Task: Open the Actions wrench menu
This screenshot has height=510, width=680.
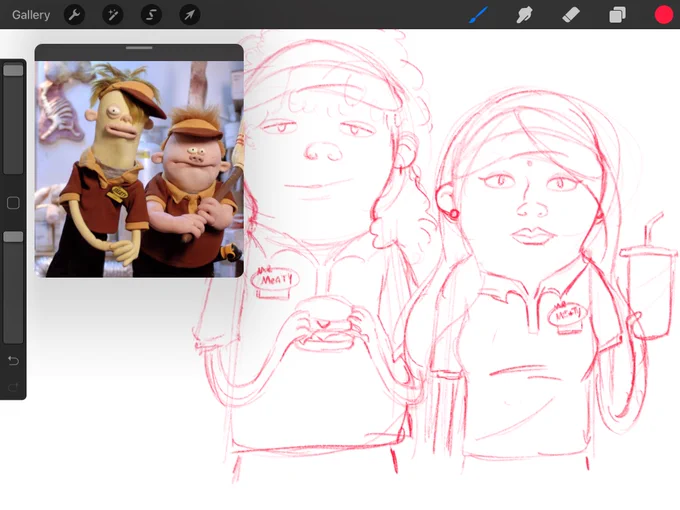Action: point(74,15)
